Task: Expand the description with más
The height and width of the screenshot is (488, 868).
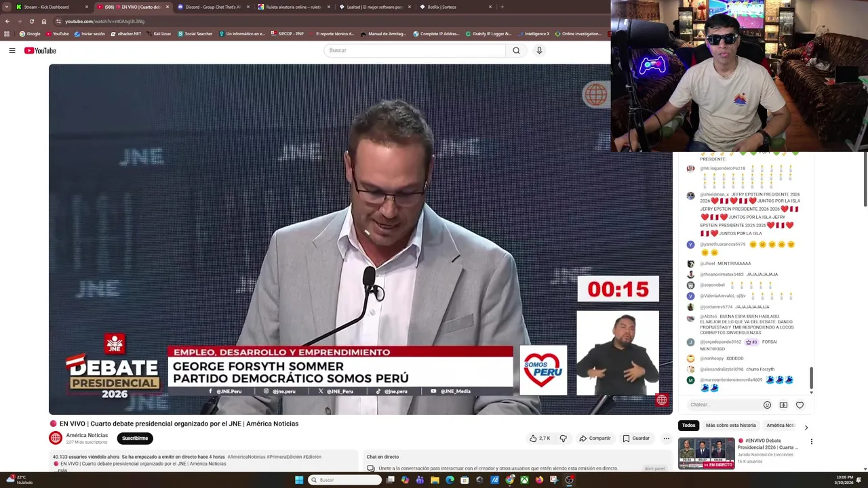Action: (62, 470)
